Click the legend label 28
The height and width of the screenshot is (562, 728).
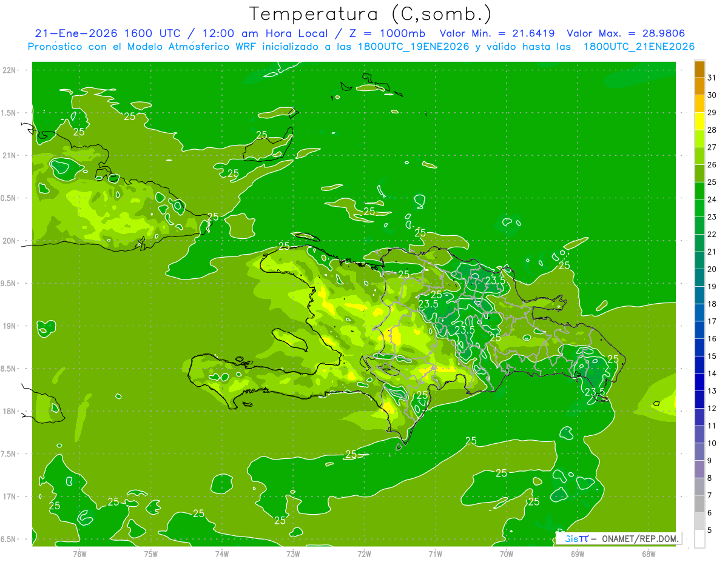point(712,130)
